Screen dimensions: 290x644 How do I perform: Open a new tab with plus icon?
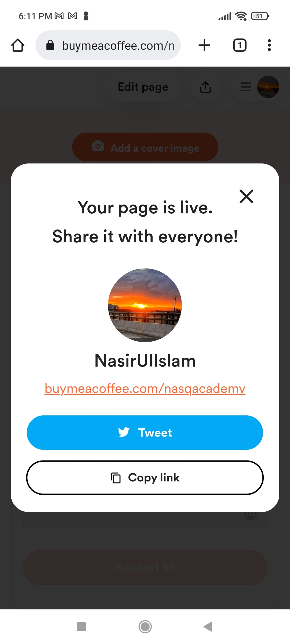(x=204, y=45)
